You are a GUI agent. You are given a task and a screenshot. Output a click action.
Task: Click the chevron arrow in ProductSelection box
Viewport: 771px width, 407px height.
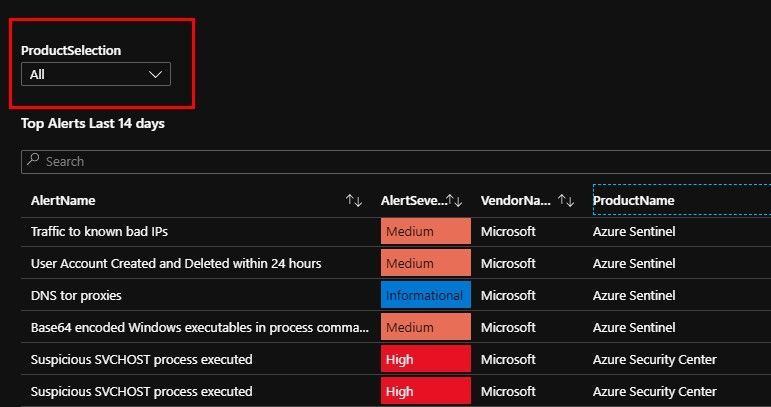click(x=155, y=75)
